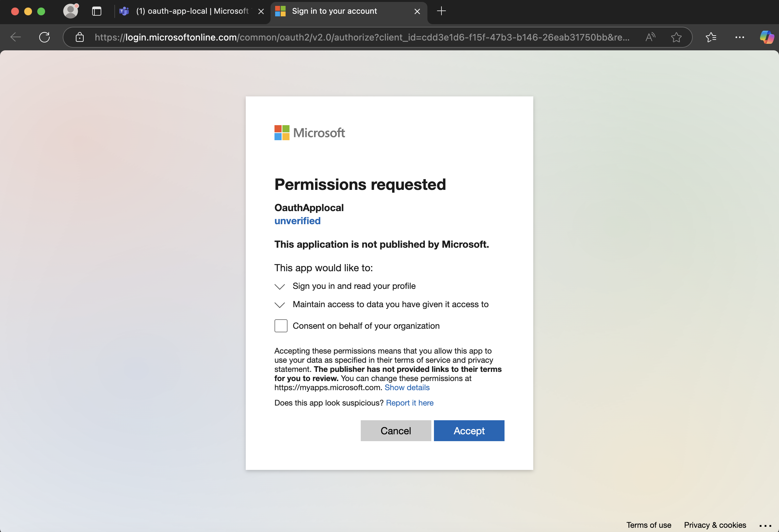Open the profile avatar icon
This screenshot has width=779, height=532.
(71, 11)
